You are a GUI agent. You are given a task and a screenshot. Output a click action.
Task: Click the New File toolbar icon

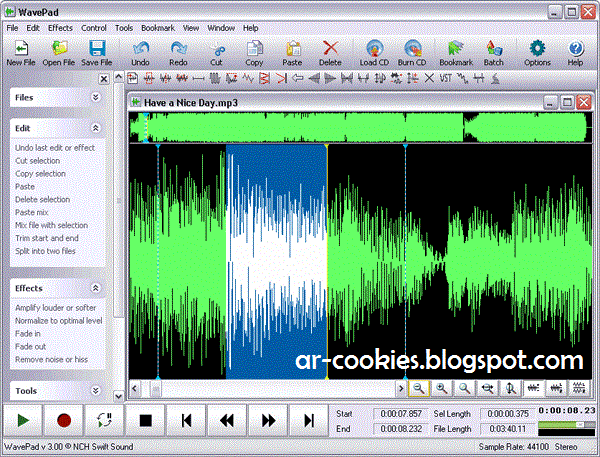(21, 53)
